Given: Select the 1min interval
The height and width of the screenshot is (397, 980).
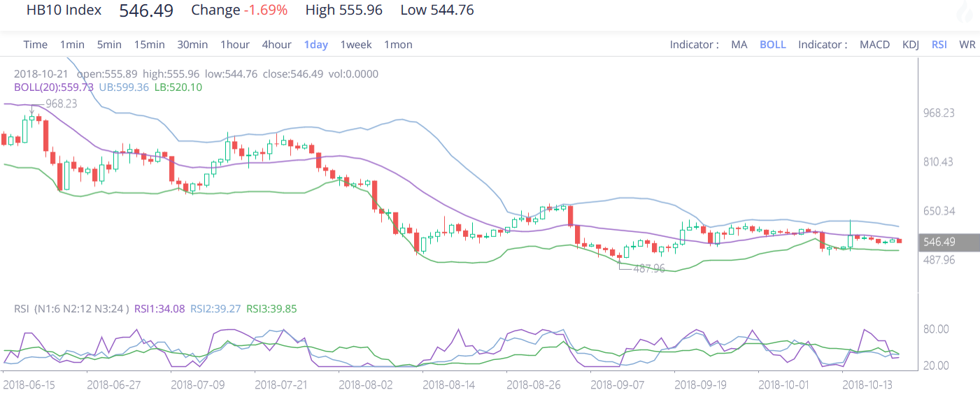Looking at the screenshot, I should (72, 45).
